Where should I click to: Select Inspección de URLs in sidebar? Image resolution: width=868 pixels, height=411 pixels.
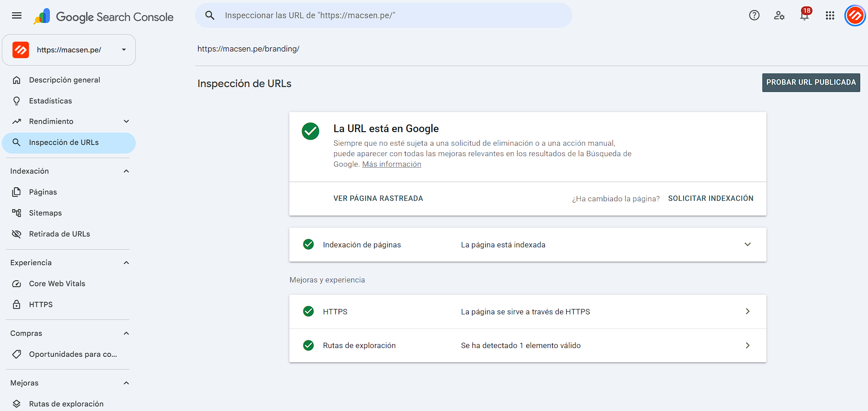click(x=69, y=143)
